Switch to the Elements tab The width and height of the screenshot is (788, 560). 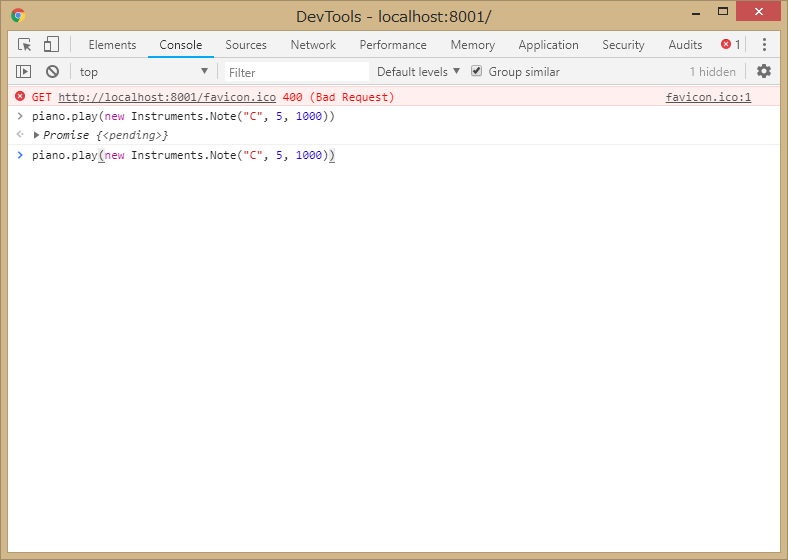112,45
